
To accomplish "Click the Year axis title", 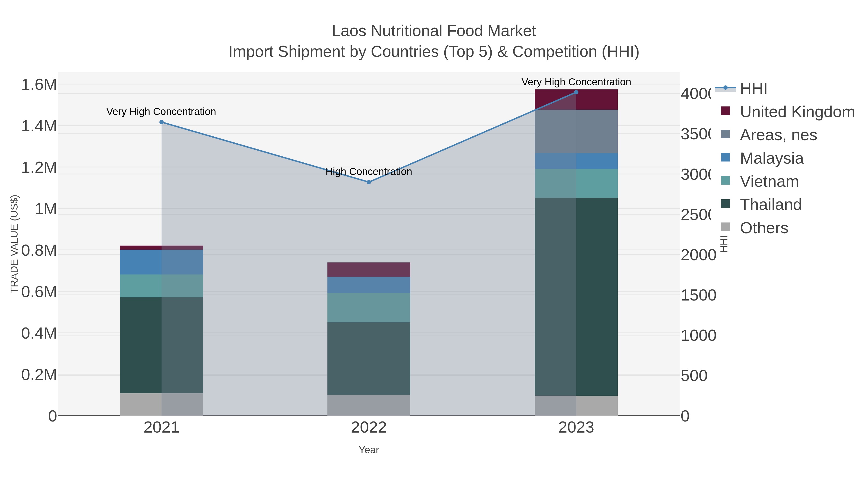I will 369,450.
